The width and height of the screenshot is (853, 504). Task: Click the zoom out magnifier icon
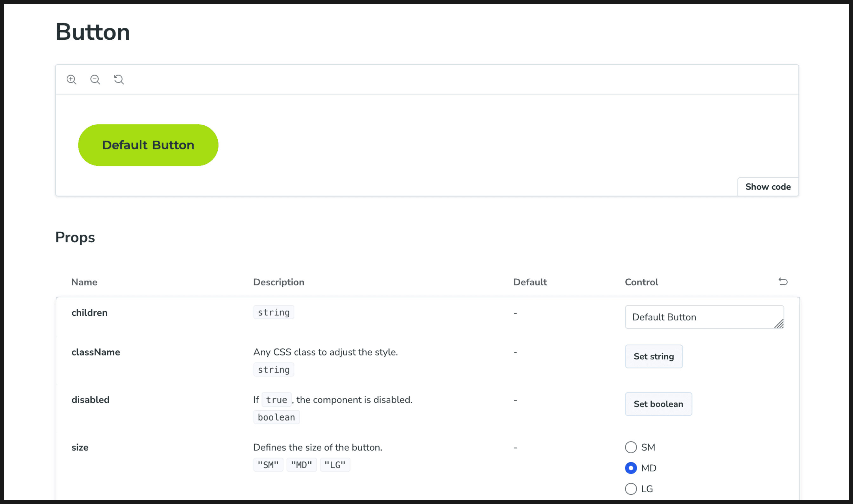(95, 79)
